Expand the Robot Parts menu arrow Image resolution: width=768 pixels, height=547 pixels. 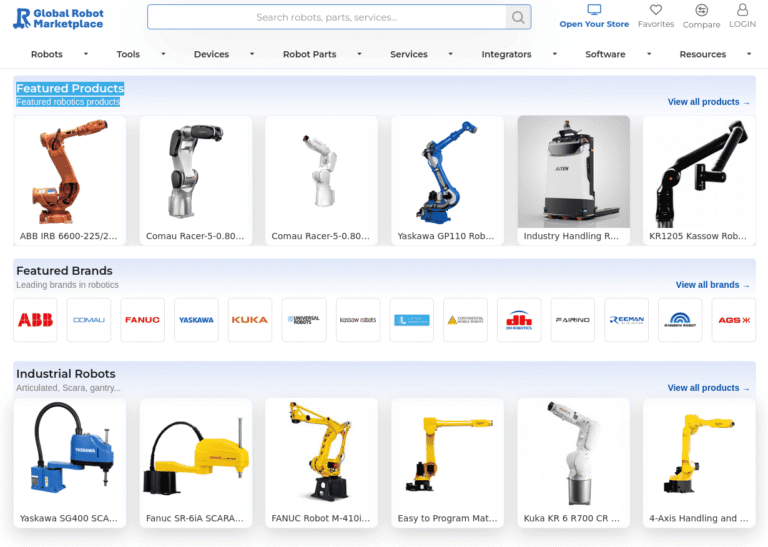359,54
